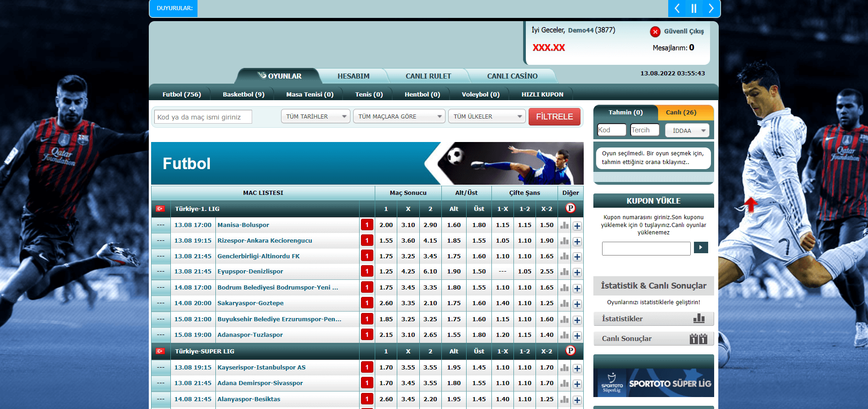
Task: Go to next announcement with right arrow
Action: tap(711, 8)
